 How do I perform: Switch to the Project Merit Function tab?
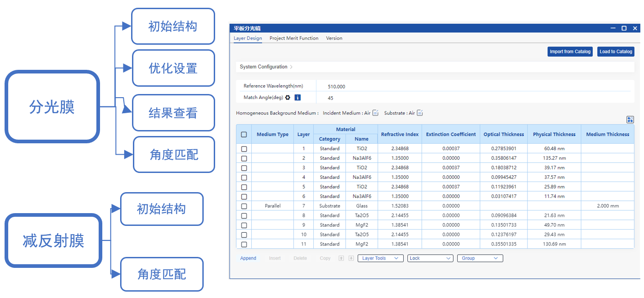pos(294,38)
